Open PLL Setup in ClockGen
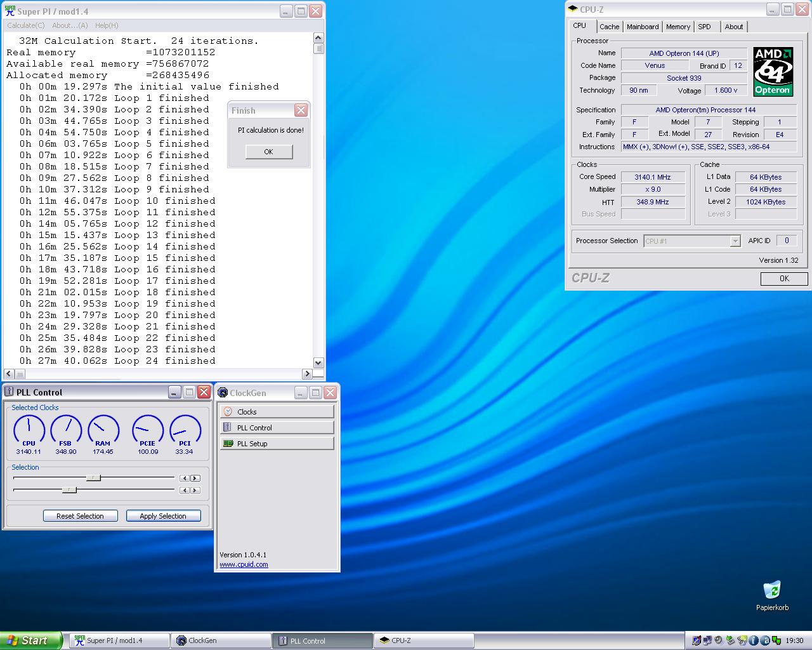This screenshot has height=650, width=812. (x=277, y=444)
